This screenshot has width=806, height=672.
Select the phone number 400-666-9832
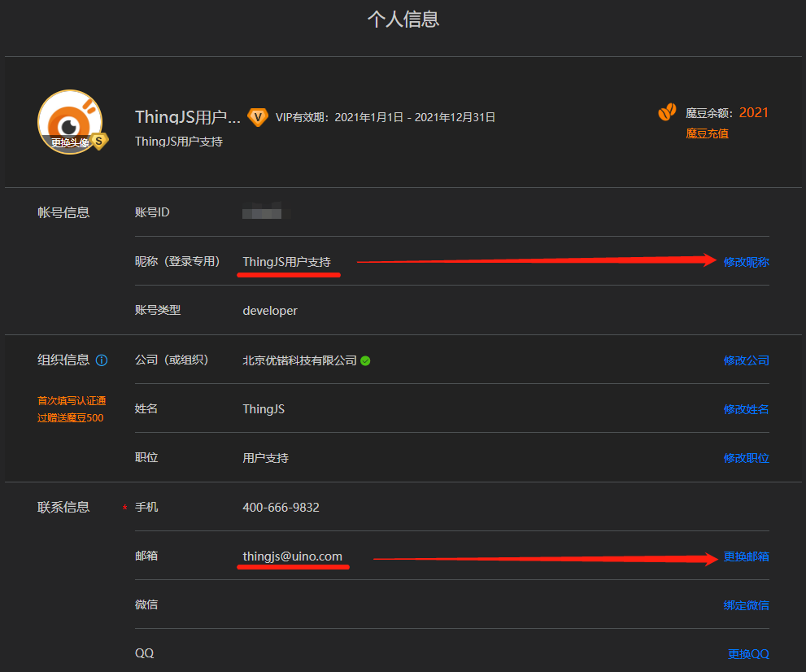[281, 508]
